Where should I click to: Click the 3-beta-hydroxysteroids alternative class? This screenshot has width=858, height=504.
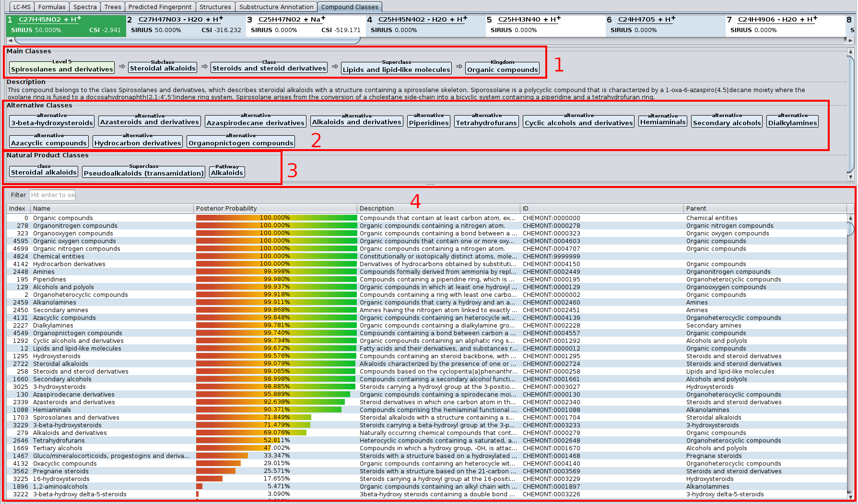click(52, 122)
